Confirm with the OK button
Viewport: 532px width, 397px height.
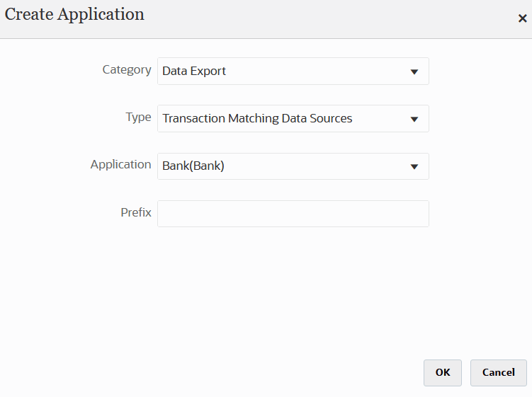tap(443, 372)
